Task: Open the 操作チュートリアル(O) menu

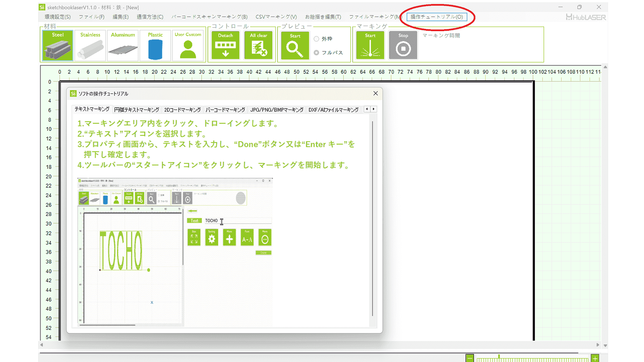Action: [x=437, y=17]
